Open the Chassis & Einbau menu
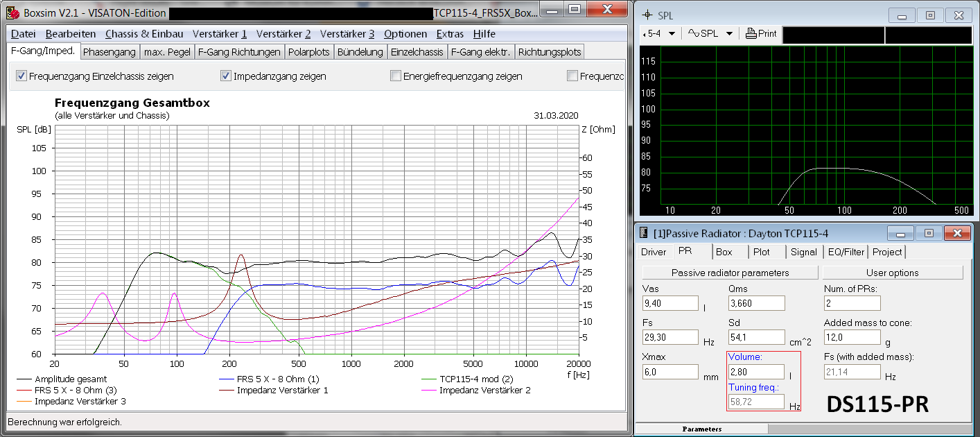 coord(144,33)
